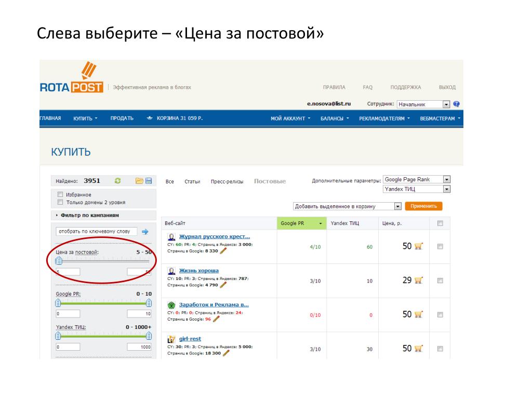
Task: Click Google PR maximum value field
Action: click(139, 313)
